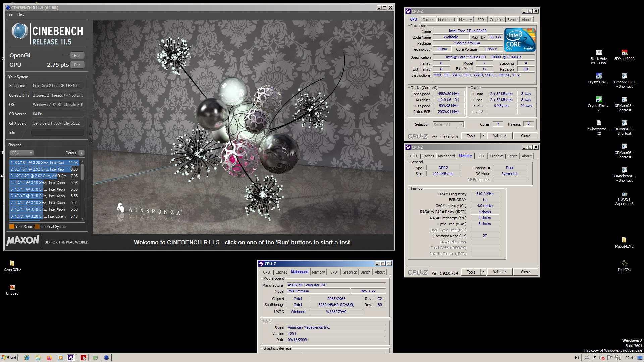Switch to Memory tab in Mainboard CPU-Z window
The width and height of the screenshot is (644, 362).
click(x=318, y=272)
